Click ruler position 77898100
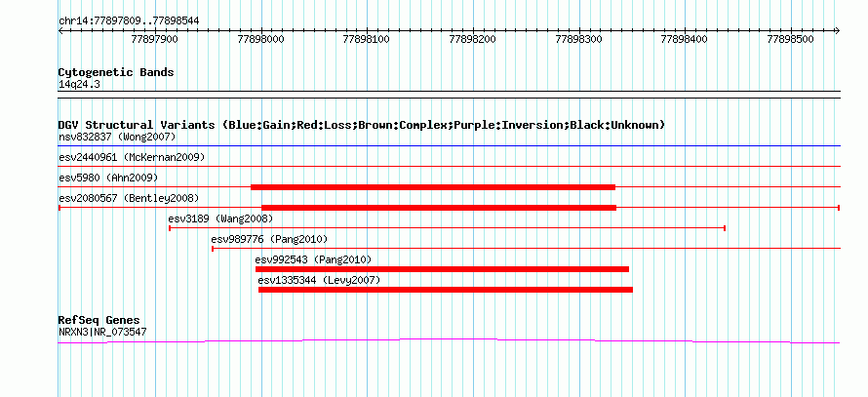 coord(367,39)
